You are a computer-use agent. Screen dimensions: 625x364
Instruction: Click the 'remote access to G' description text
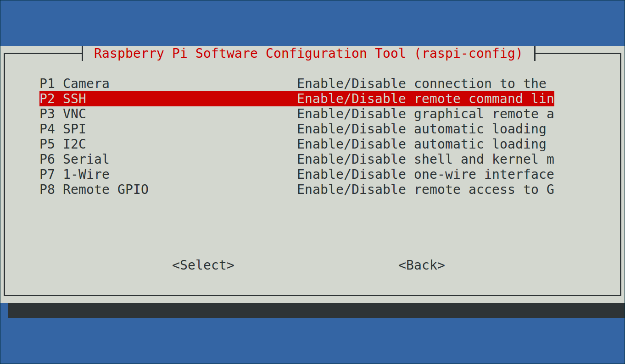click(x=484, y=189)
